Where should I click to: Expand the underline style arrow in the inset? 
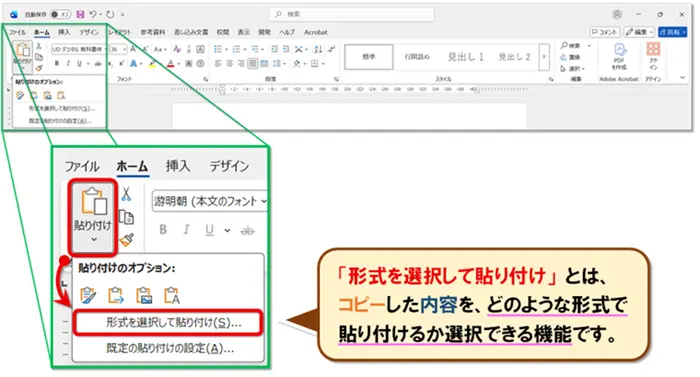point(227,230)
